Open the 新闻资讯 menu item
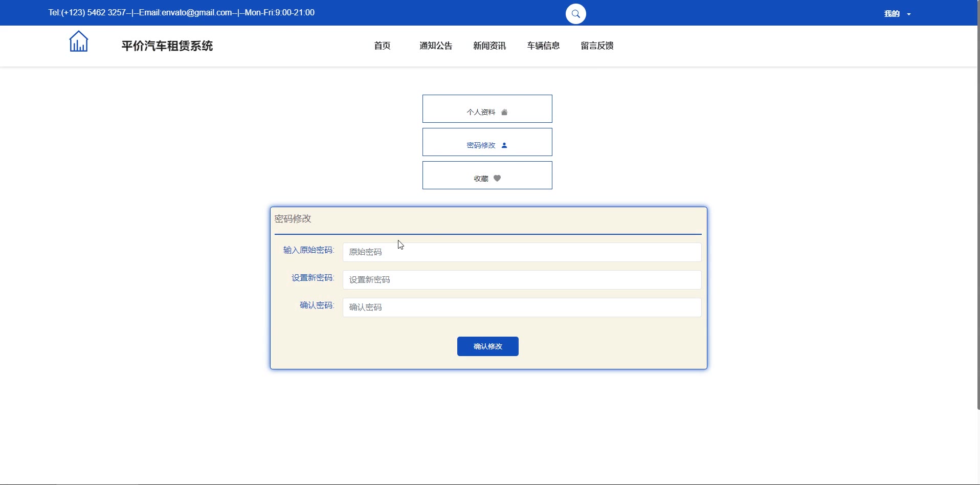 (x=489, y=46)
